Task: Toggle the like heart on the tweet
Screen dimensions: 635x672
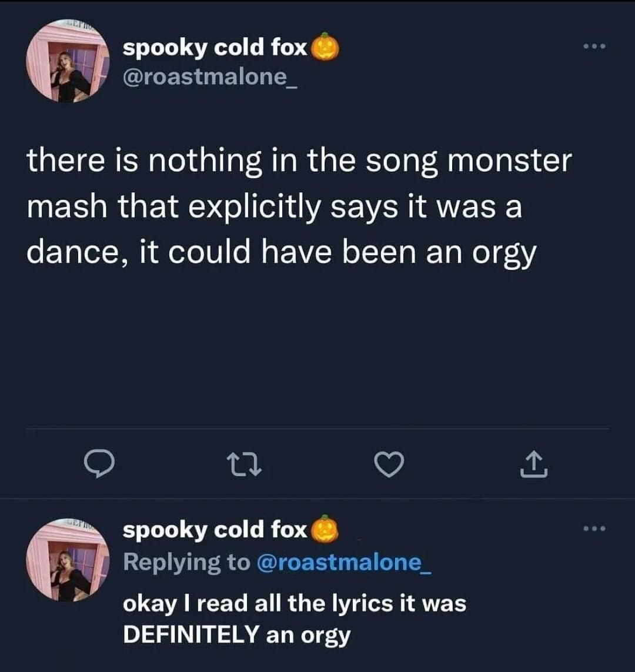Action: click(389, 466)
